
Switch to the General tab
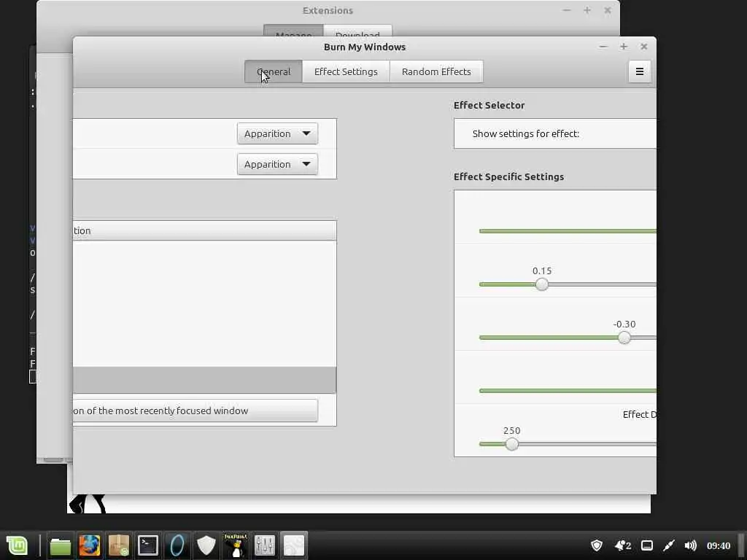click(x=274, y=71)
